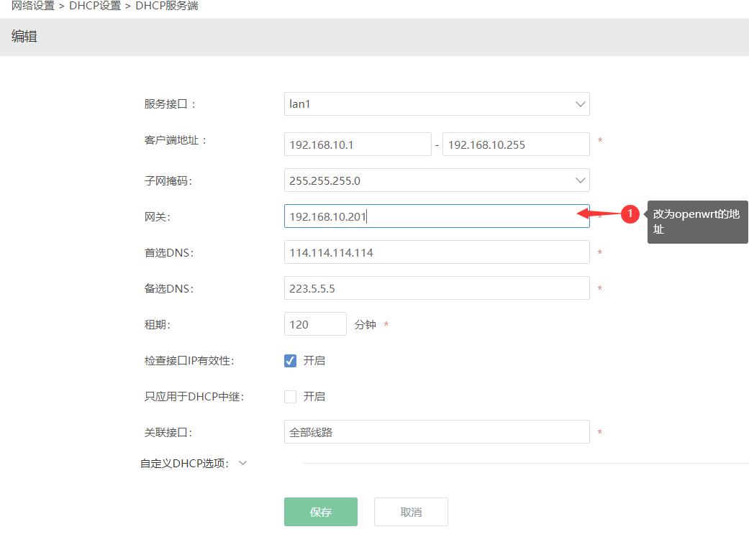Collapse the chevron next to 自定义DHCP选项
The height and width of the screenshot is (560, 749).
coord(242,464)
